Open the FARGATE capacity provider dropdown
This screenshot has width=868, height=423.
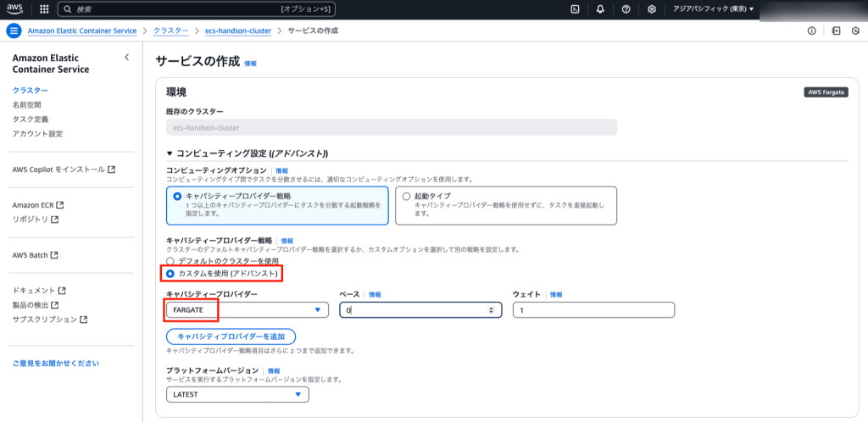tap(247, 310)
